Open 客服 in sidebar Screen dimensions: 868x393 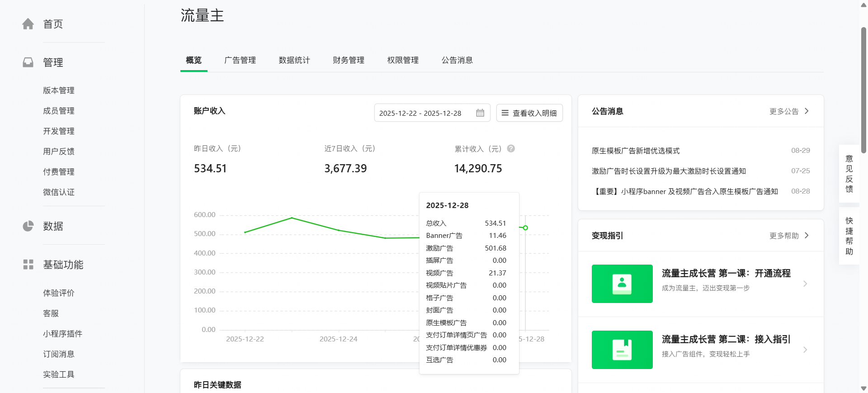[51, 313]
